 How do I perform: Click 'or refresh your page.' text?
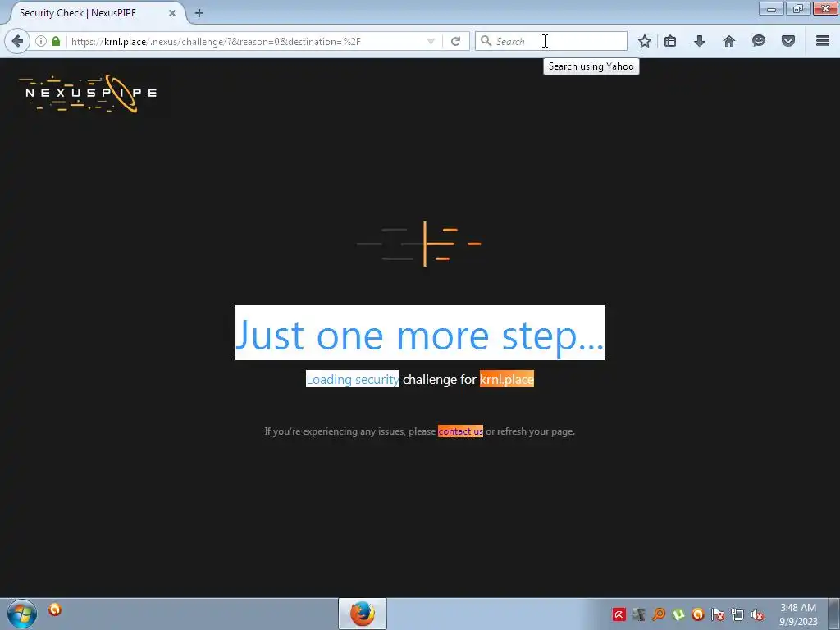(x=531, y=431)
